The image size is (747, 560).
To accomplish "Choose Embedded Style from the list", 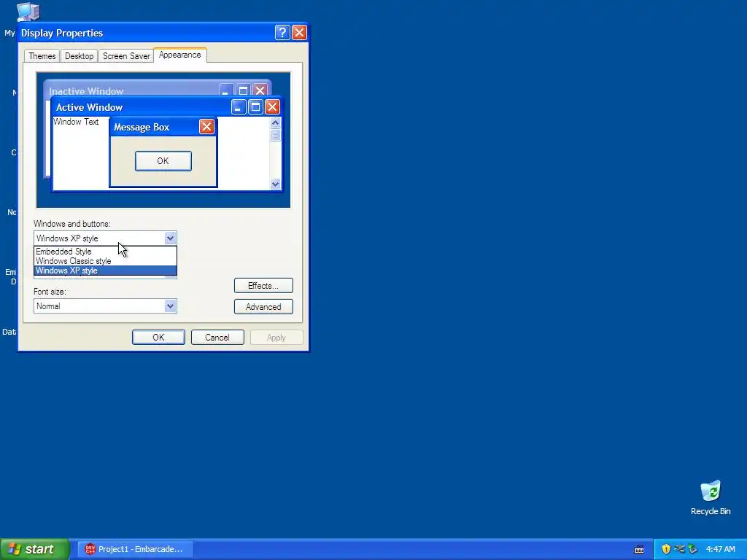I will [x=105, y=252].
